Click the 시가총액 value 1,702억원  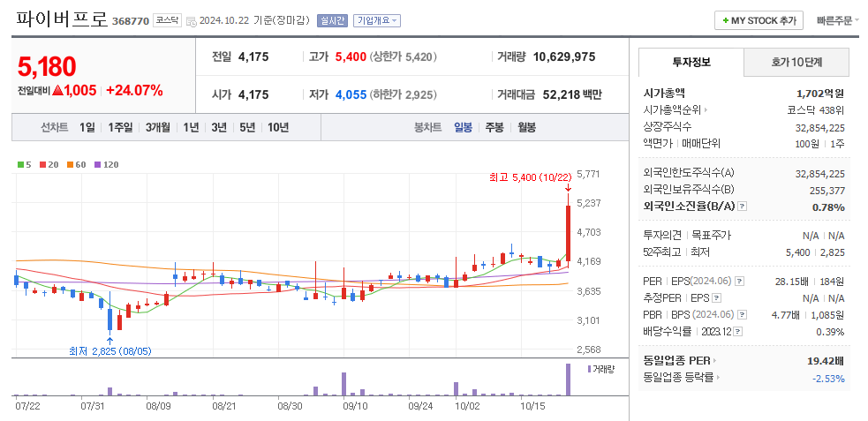(x=821, y=94)
